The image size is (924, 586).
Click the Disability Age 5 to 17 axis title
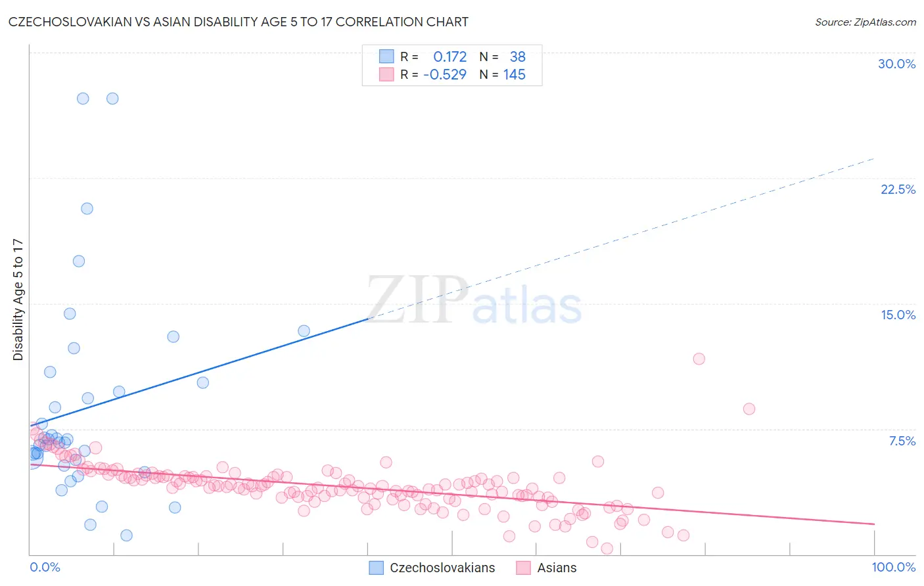(18, 300)
